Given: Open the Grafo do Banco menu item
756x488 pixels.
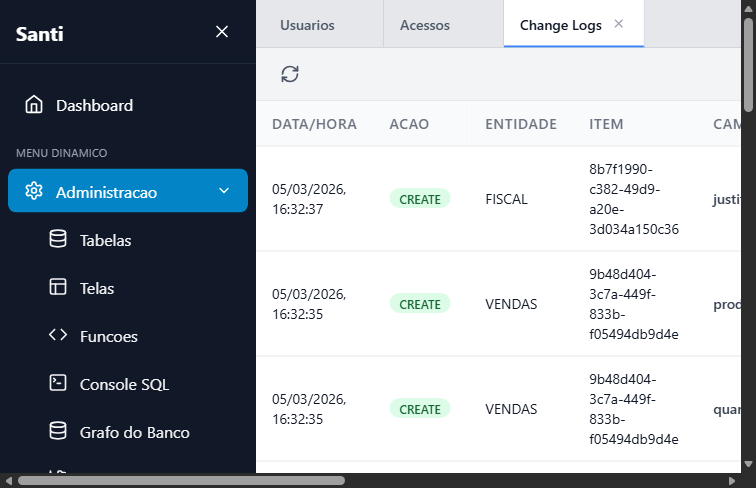Looking at the screenshot, I should point(128,432).
